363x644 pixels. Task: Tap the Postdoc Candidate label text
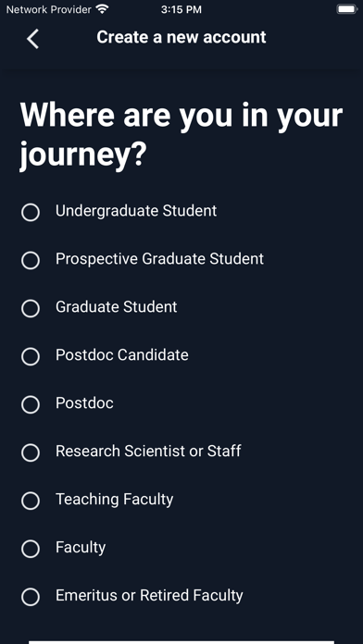click(x=122, y=355)
